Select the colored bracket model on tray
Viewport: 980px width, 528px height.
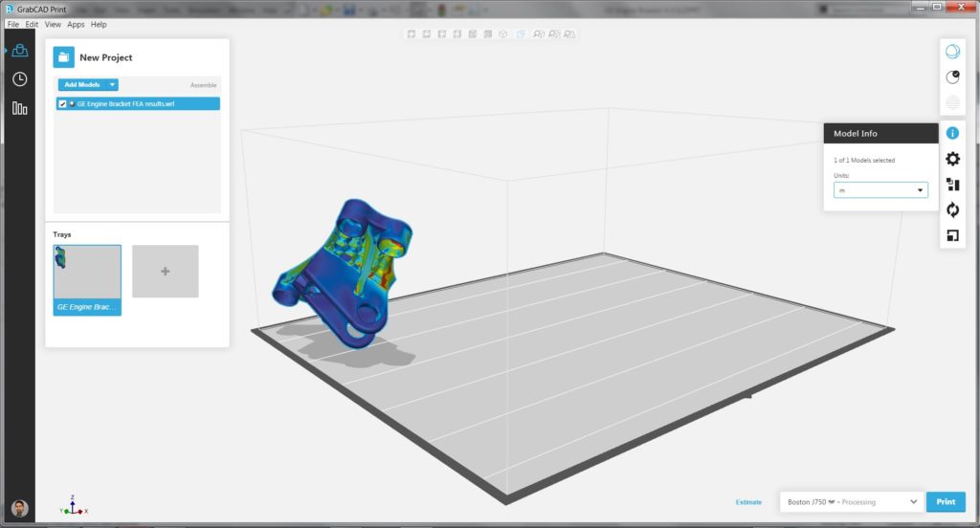click(344, 272)
